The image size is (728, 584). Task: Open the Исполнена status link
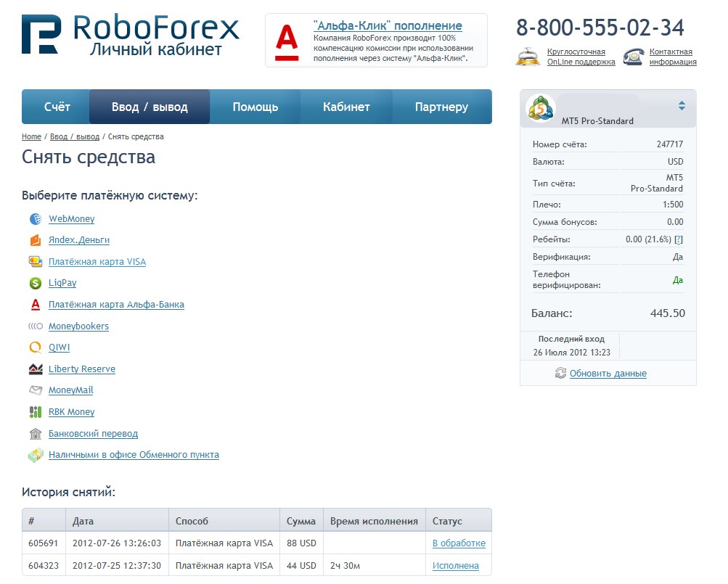[456, 565]
